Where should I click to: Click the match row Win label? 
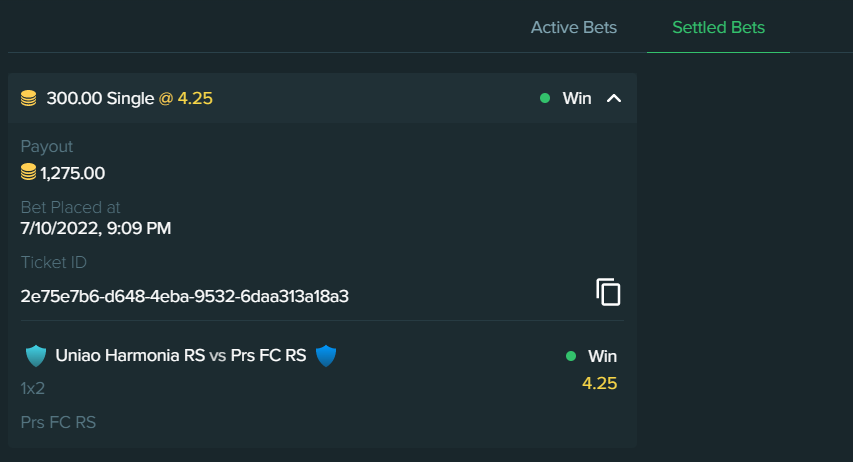tap(602, 356)
